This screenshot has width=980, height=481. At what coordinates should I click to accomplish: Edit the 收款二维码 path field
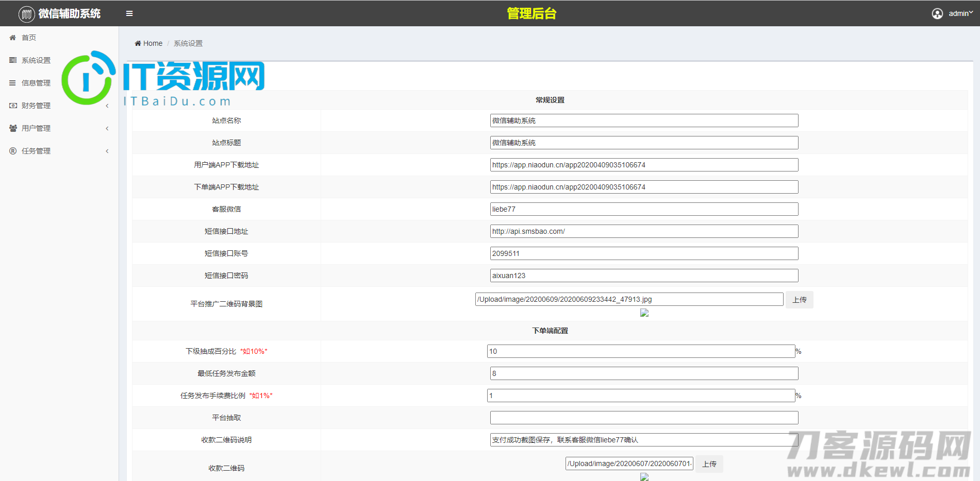click(x=629, y=463)
